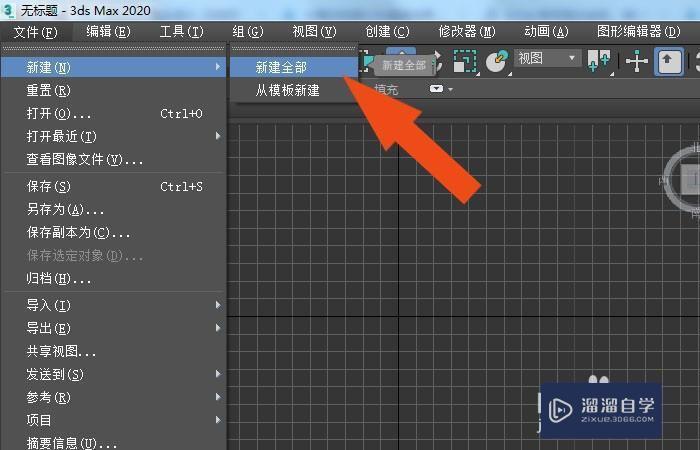Image resolution: width=700 pixels, height=450 pixels.
Task: Open the 修改器(M) menu
Action: point(467,32)
